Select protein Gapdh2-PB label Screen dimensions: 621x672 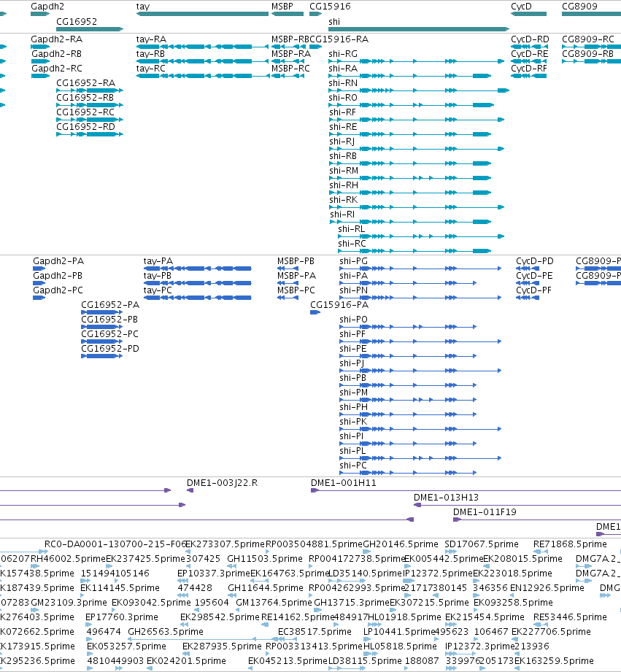point(58,276)
